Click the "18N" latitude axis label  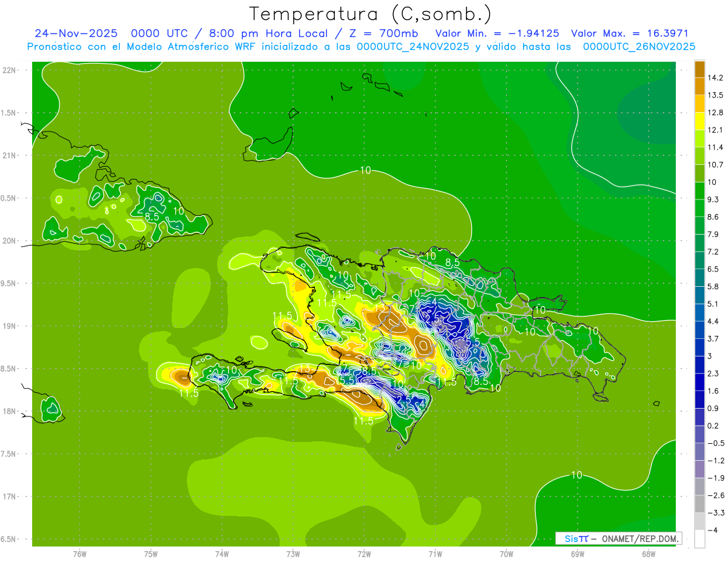tap(9, 411)
